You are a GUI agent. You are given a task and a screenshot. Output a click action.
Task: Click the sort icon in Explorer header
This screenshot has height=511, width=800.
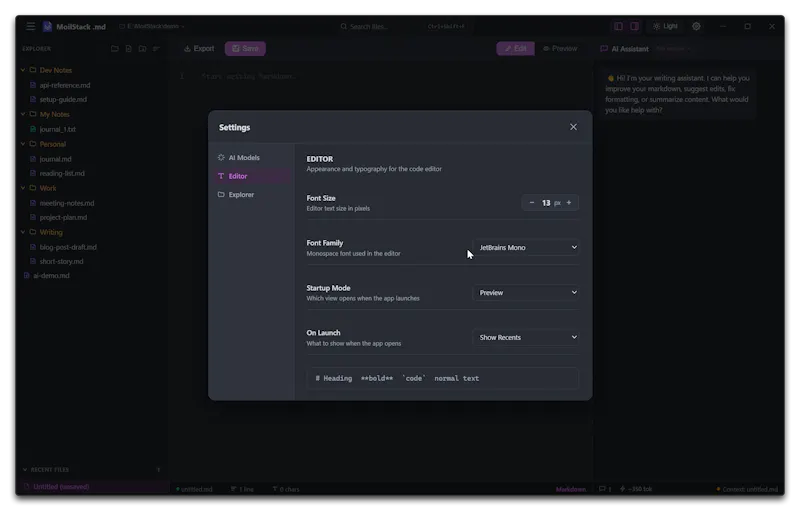click(156, 48)
